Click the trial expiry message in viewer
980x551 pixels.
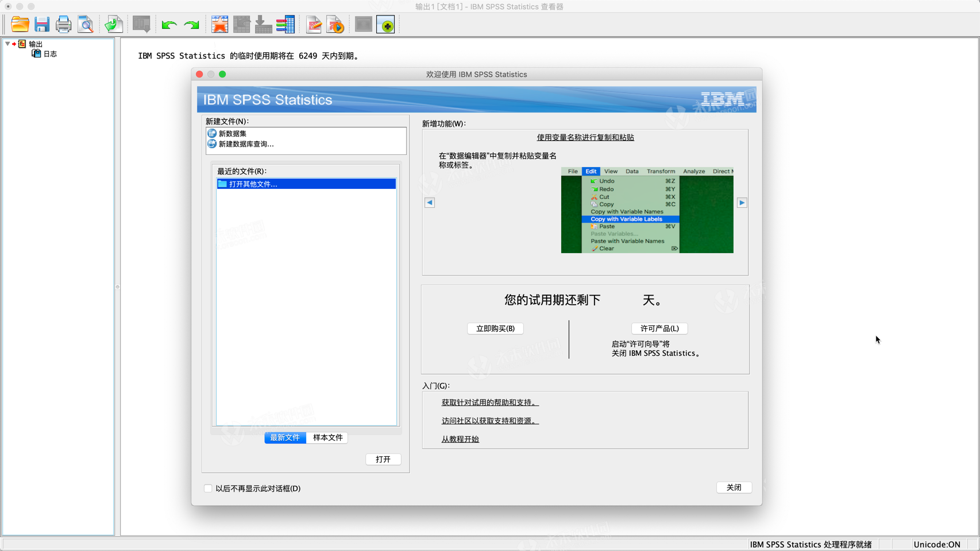(x=250, y=56)
